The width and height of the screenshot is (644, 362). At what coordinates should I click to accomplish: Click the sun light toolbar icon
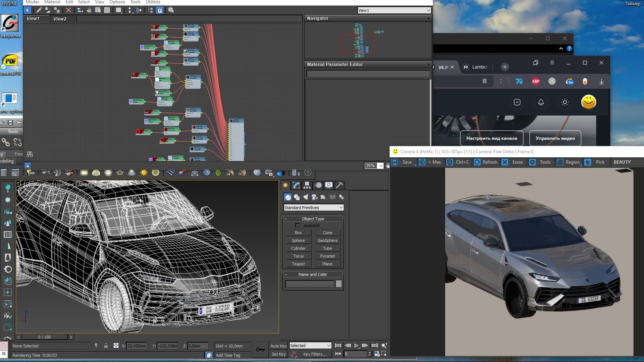coord(144,173)
